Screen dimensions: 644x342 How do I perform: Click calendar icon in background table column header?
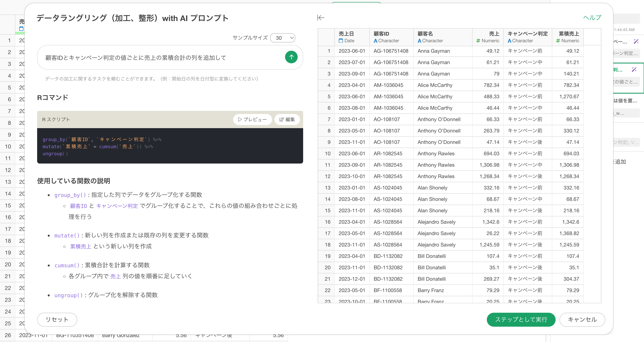pos(21,29)
